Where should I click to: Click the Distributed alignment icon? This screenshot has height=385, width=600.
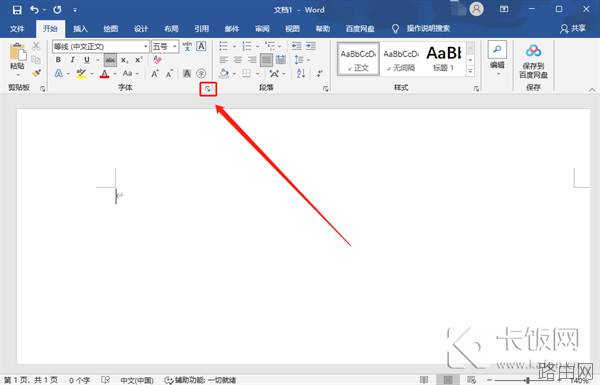tap(281, 60)
